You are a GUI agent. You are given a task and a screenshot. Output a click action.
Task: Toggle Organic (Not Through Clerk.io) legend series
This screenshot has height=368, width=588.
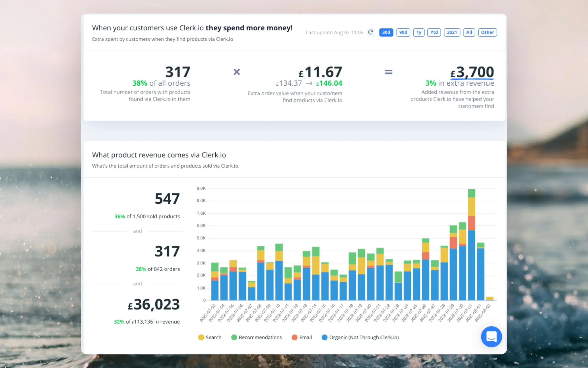pyautogui.click(x=360, y=337)
